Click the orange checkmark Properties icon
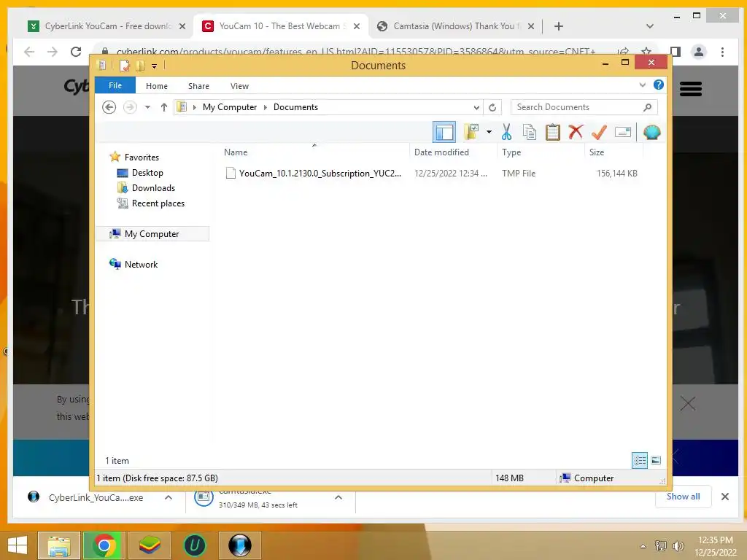This screenshot has height=560, width=747. click(599, 132)
